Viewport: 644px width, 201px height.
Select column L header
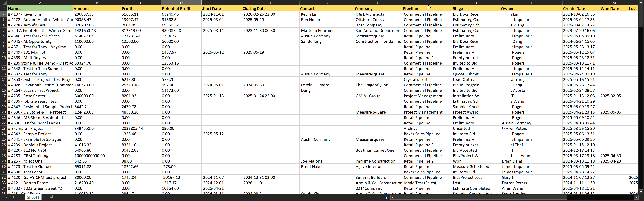pyautogui.click(x=581, y=3)
